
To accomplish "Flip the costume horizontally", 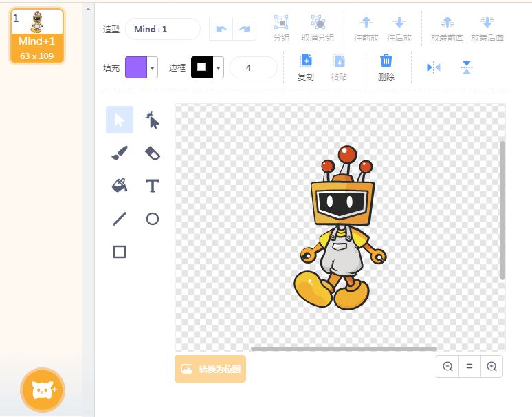I will [433, 67].
